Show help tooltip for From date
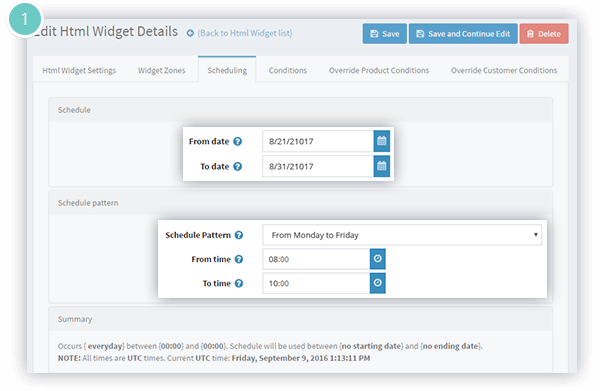Viewport: 600px width, 391px height. [238, 142]
